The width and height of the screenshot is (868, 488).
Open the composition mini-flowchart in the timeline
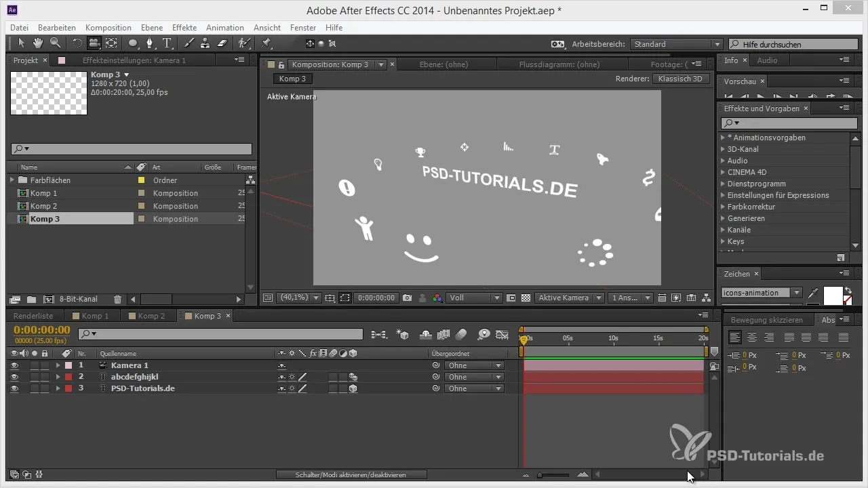point(378,334)
